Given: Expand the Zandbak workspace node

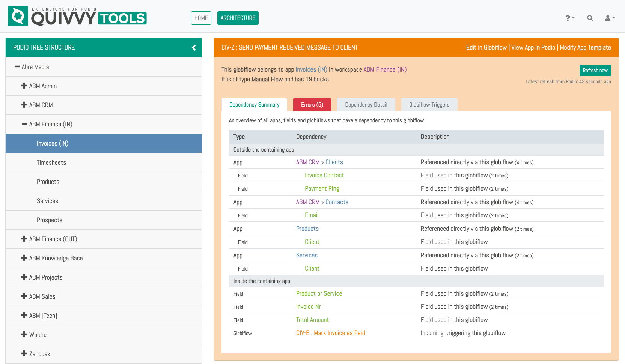Looking at the screenshot, I should point(24,354).
